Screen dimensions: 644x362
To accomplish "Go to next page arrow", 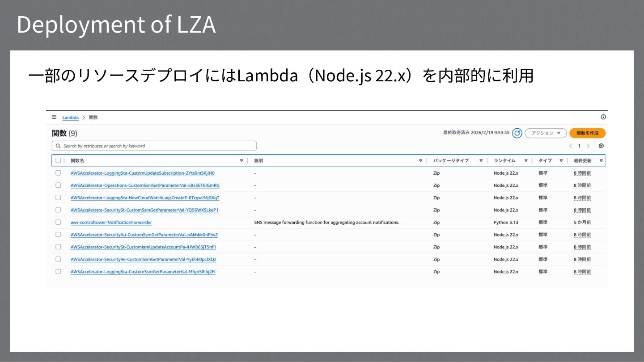I will coord(588,146).
